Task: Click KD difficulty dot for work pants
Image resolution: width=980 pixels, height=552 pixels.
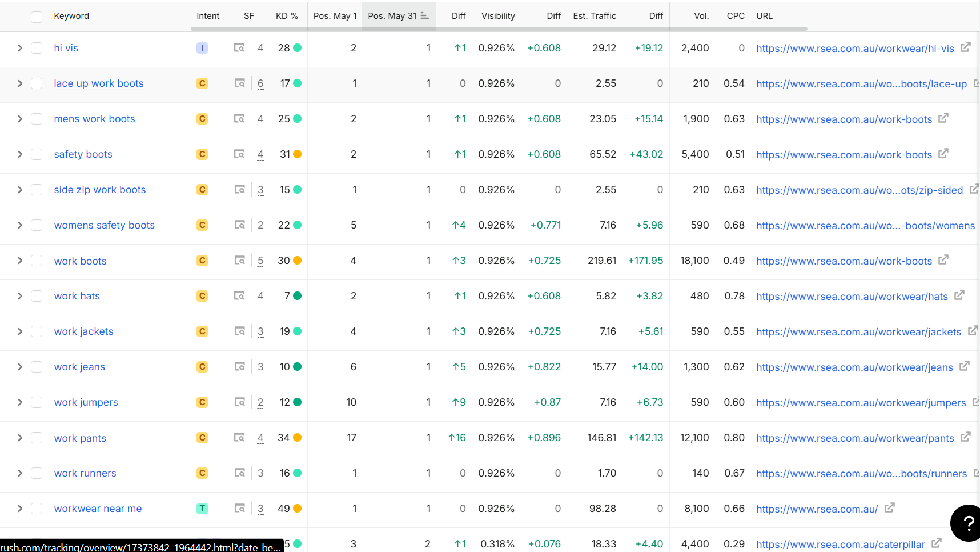Action: 298,438
